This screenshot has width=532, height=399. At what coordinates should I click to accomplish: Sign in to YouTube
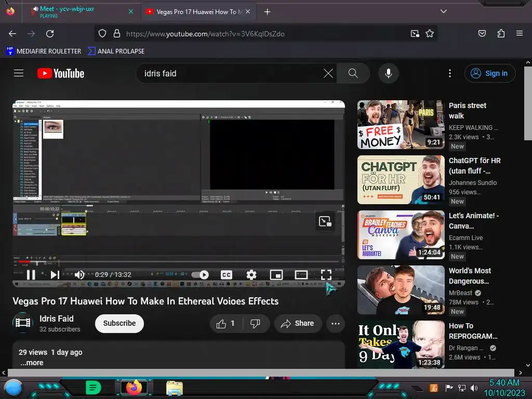pos(490,73)
